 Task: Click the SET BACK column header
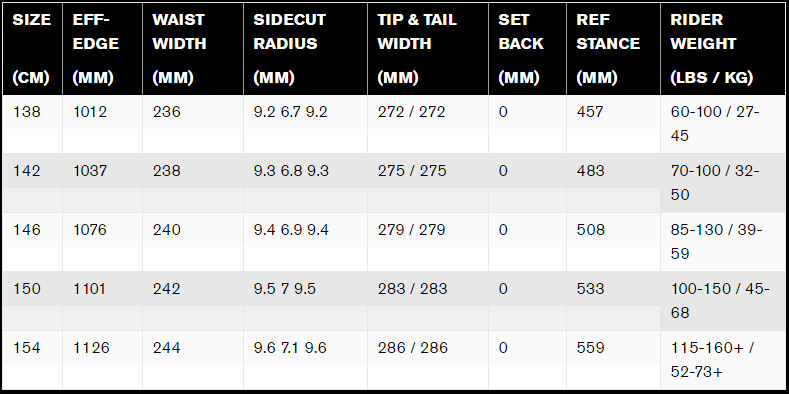[x=527, y=49]
